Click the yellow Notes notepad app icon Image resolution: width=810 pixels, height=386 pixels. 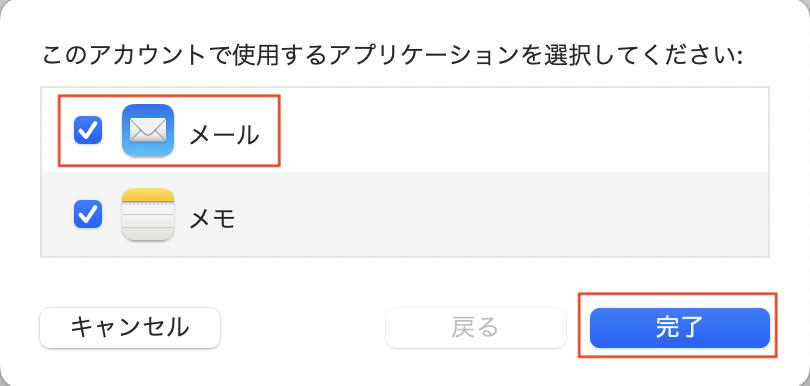pos(148,214)
